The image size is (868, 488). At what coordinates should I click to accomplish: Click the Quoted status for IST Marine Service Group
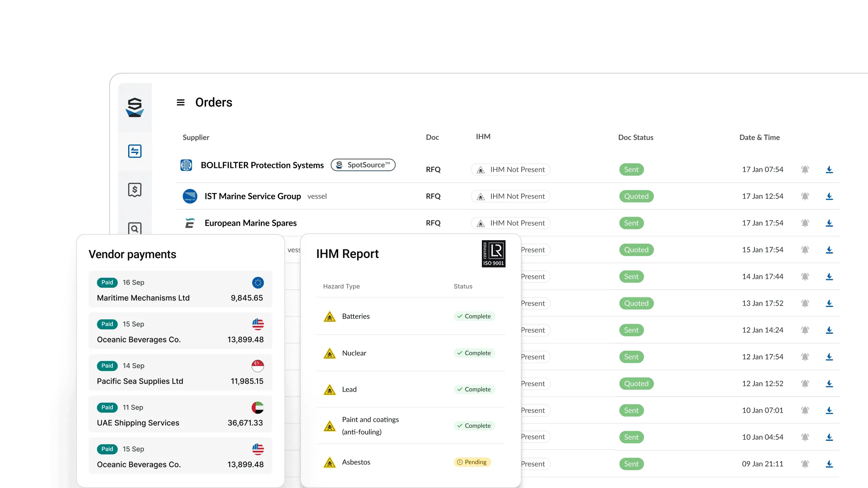[636, 196]
